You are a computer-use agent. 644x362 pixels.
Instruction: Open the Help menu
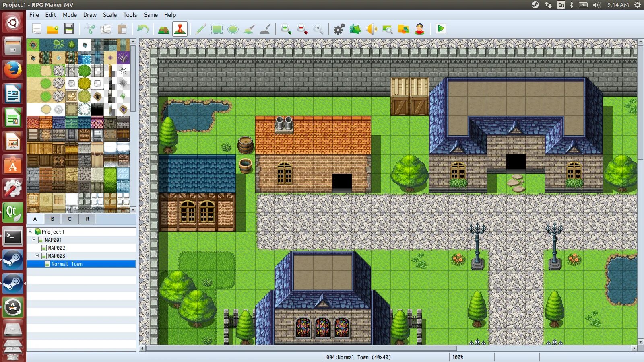tap(170, 15)
